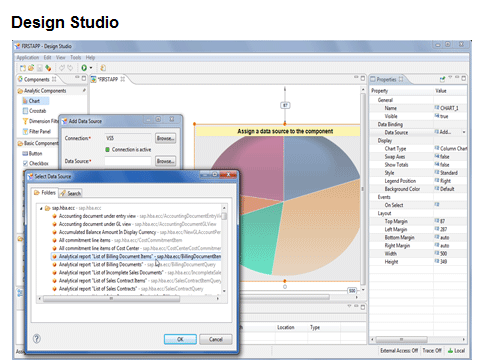Click the Filter Panel component
This screenshot has width=480, height=360.
point(36,131)
